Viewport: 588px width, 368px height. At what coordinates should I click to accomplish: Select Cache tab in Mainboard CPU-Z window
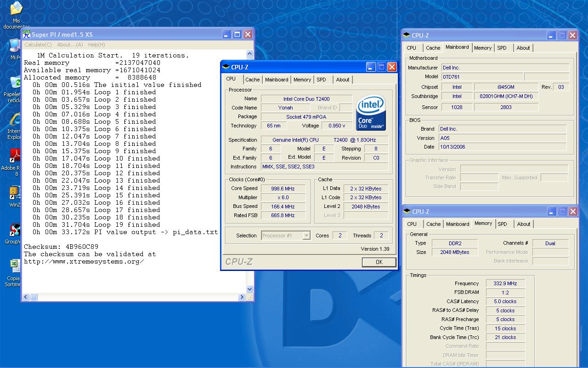tap(433, 48)
